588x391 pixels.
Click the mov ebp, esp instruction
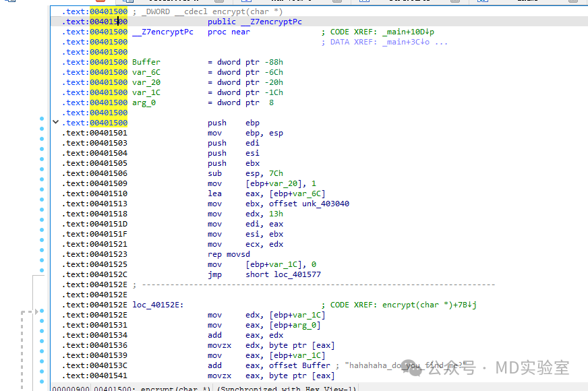(x=245, y=133)
